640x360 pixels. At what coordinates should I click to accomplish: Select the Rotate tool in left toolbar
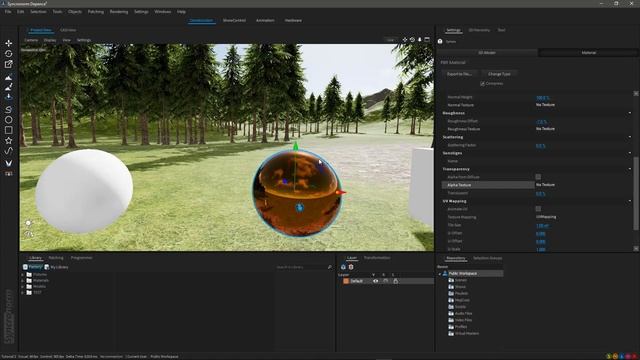click(x=8, y=53)
